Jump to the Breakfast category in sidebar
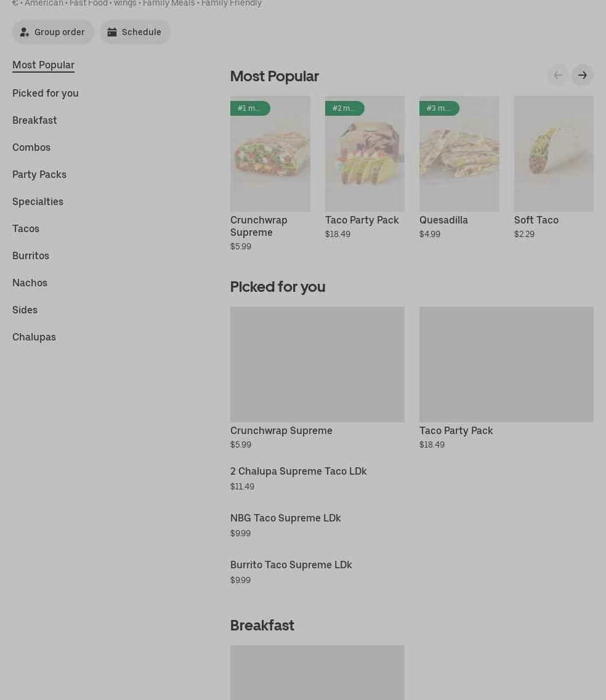 [x=34, y=120]
